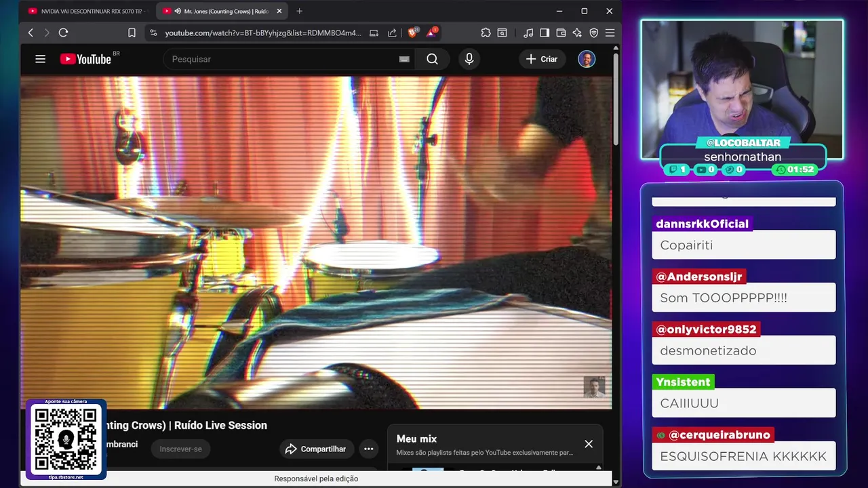Open the YouTube account avatar menu

(x=587, y=59)
